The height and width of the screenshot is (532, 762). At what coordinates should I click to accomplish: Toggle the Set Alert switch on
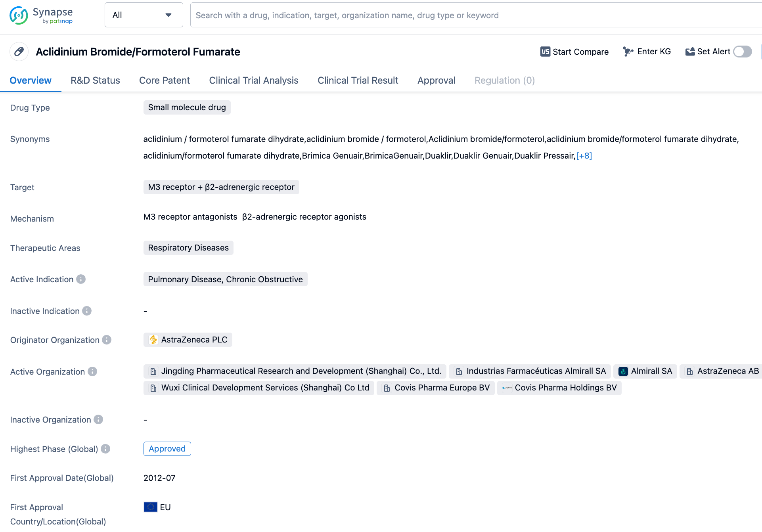[x=744, y=52]
